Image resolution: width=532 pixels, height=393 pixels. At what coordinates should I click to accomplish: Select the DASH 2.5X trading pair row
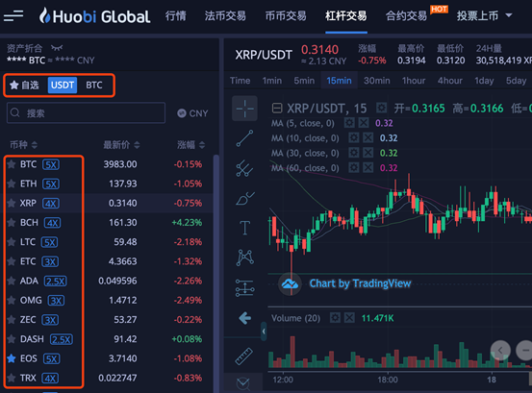(x=108, y=339)
